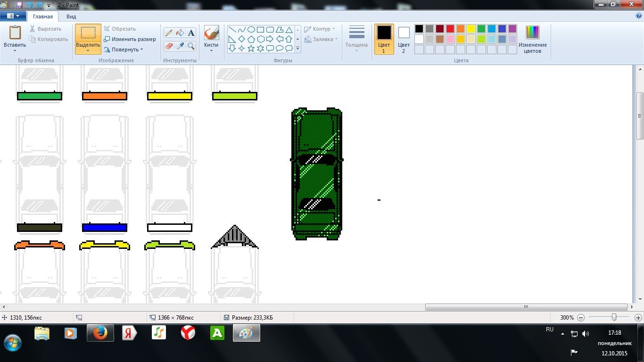
Task: Activate the Text tool
Action: pos(191,33)
